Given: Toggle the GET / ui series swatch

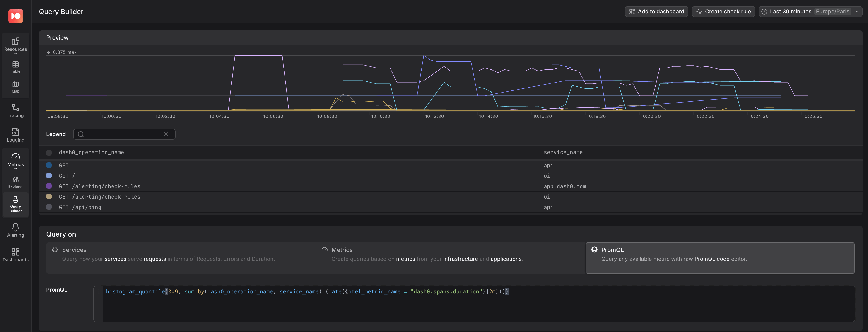Looking at the screenshot, I should [x=49, y=176].
